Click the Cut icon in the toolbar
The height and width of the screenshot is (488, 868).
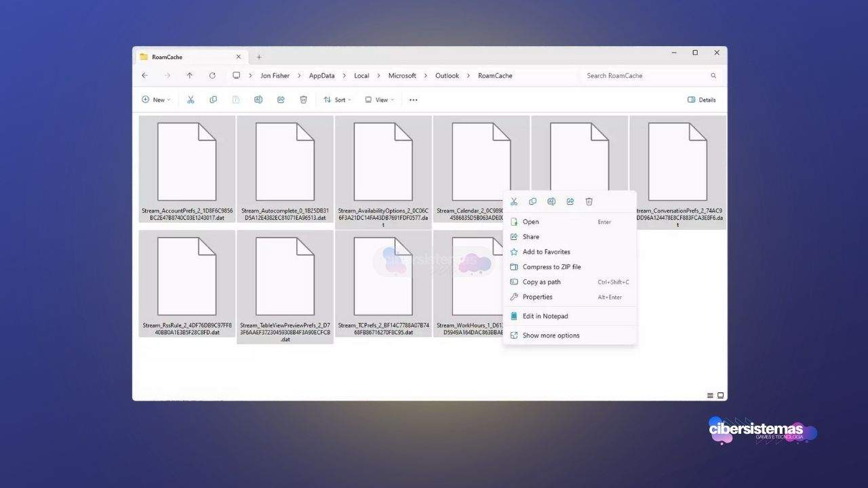[191, 100]
